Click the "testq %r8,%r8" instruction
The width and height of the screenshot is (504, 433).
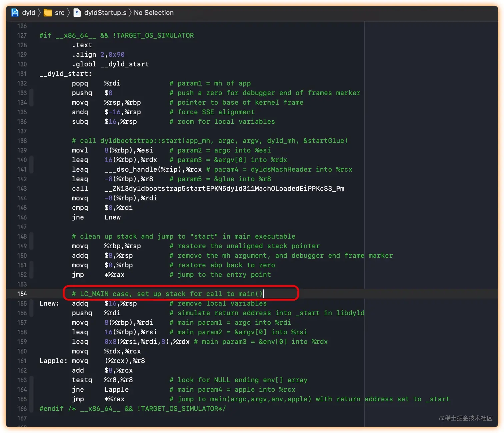coord(102,380)
